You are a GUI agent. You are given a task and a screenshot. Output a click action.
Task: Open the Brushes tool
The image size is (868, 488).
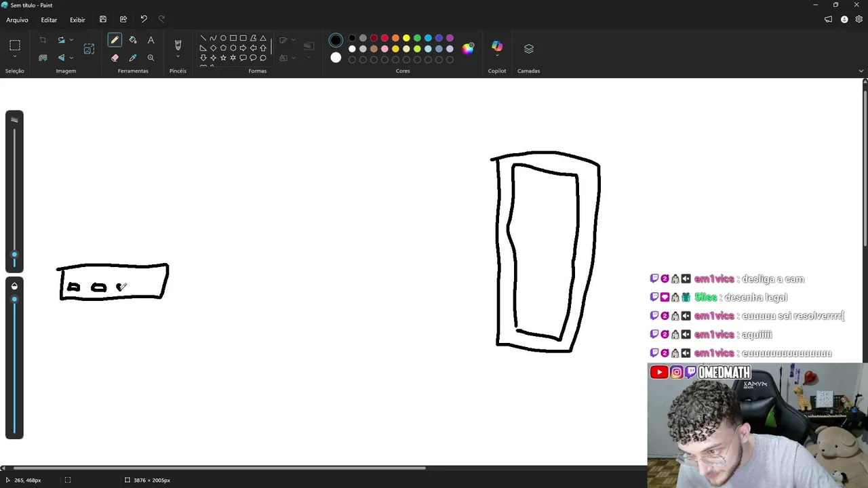click(178, 45)
